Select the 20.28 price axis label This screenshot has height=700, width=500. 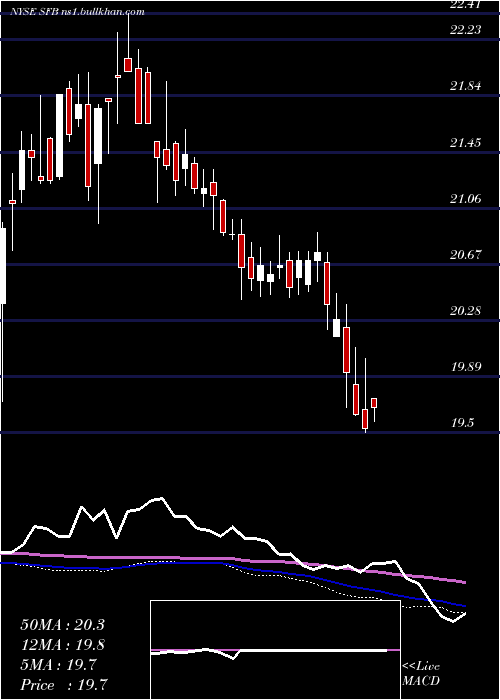click(x=466, y=310)
